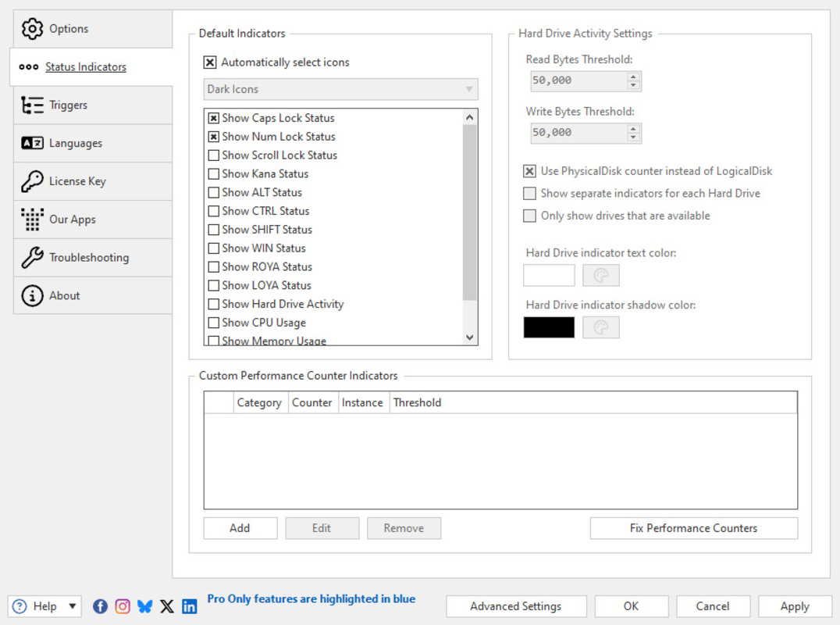Open the Facebook icon in the footer
The image size is (840, 625).
coord(100,605)
